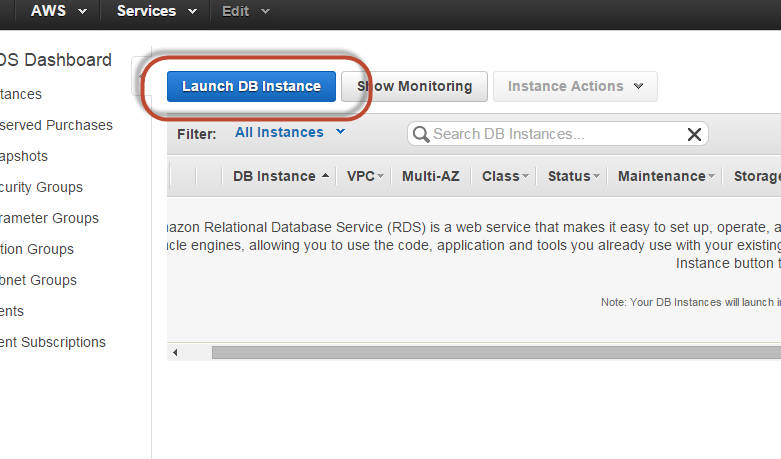The image size is (781, 459).
Task: Open Status column dropdown
Action: click(x=596, y=176)
